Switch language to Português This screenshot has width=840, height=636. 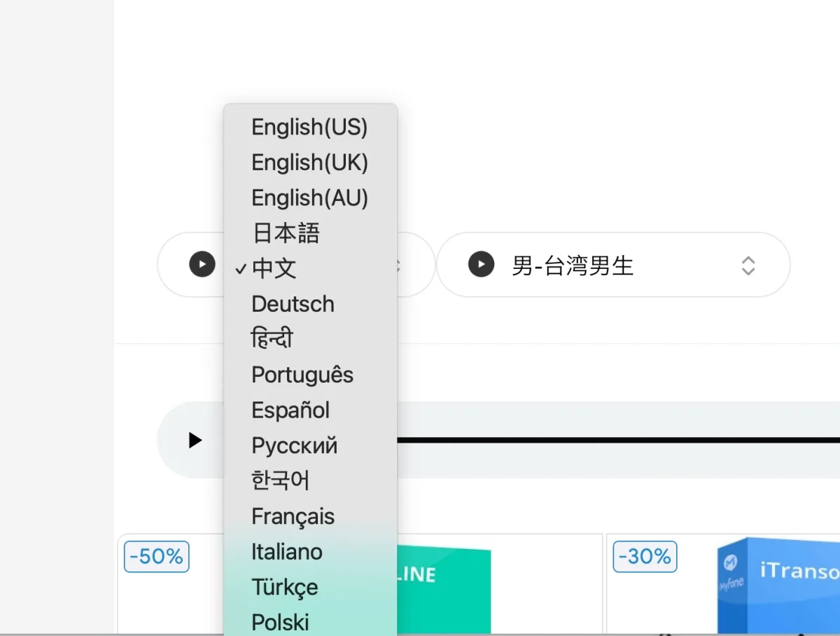coord(302,375)
